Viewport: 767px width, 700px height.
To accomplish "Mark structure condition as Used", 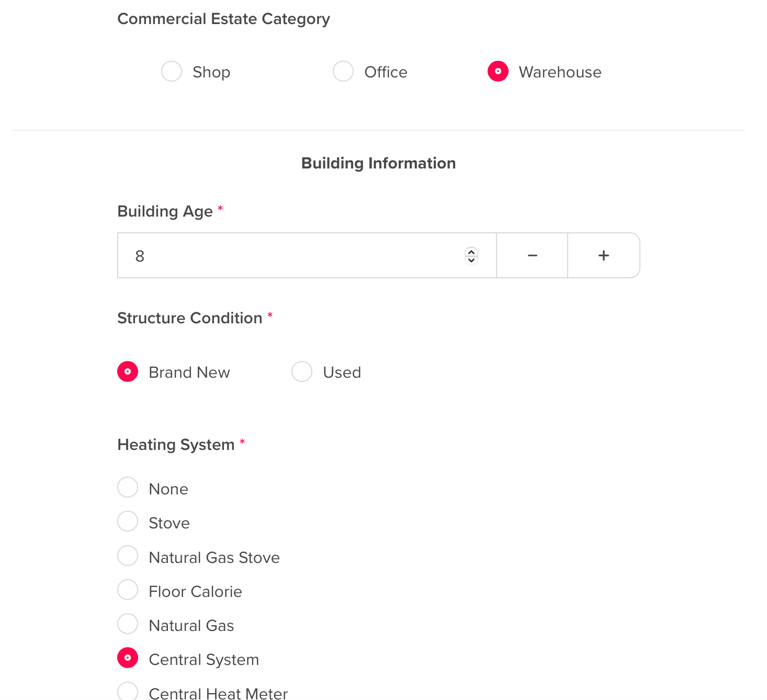I will point(302,372).
